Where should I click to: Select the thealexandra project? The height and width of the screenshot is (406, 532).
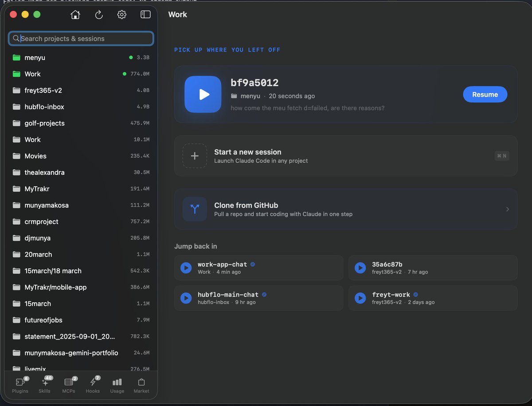tap(81, 172)
